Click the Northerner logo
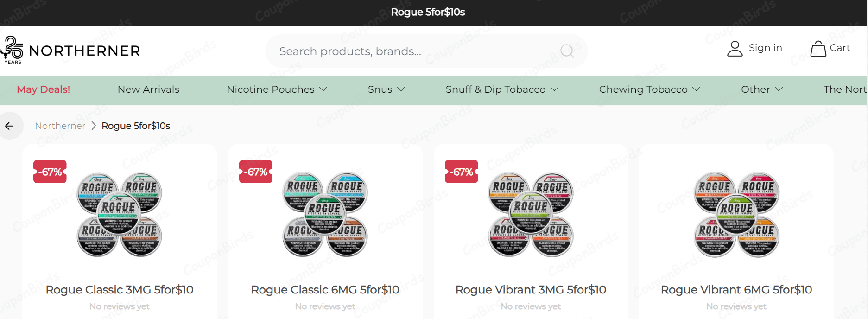The height and width of the screenshot is (319, 868). [x=70, y=50]
